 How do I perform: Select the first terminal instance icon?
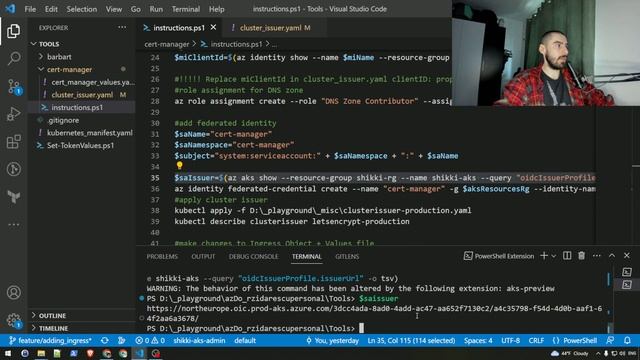(627, 272)
